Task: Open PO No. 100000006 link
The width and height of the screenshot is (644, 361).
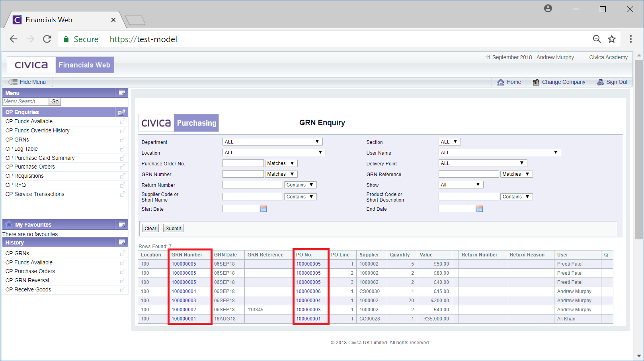Action: click(308, 291)
